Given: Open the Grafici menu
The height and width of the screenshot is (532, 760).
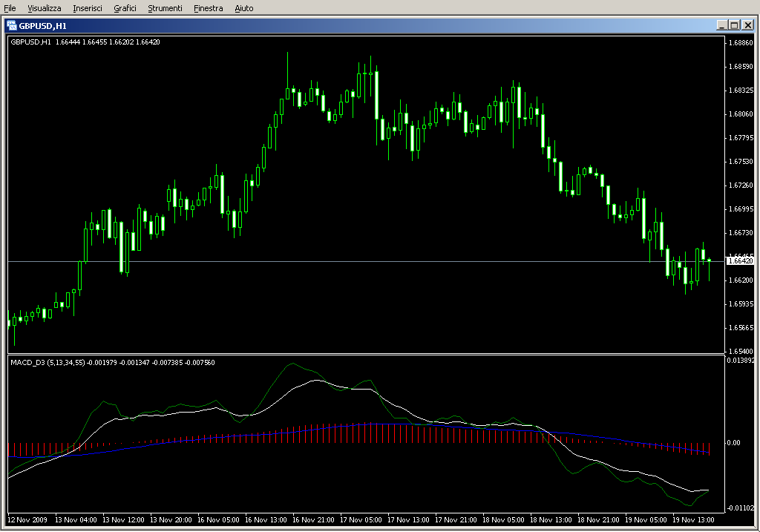Looking at the screenshot, I should coord(125,8).
